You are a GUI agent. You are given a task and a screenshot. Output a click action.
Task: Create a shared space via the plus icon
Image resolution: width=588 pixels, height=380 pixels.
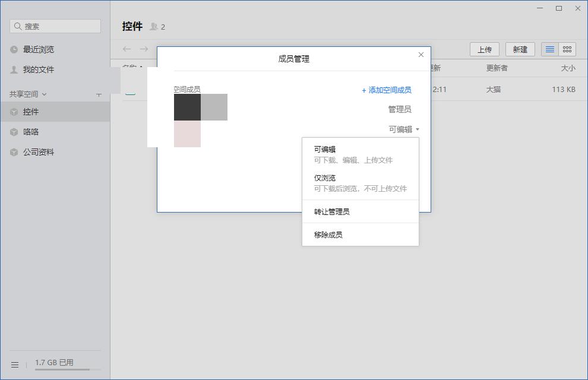coord(99,94)
